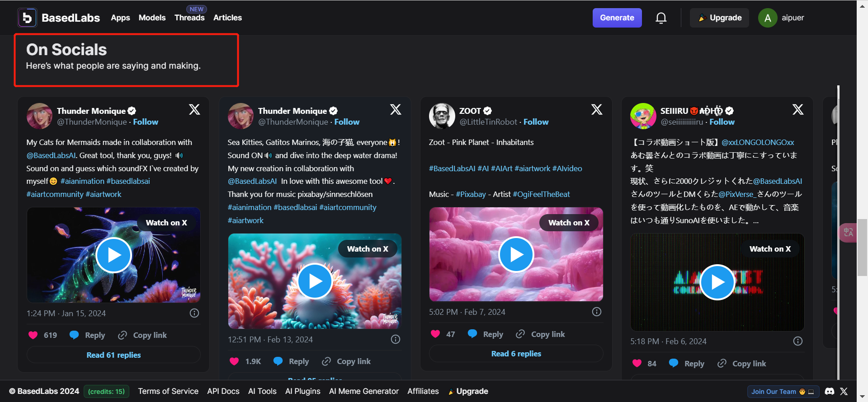This screenshot has height=402, width=868.
Task: Open X logo on Sea Kitties post
Action: tap(396, 109)
